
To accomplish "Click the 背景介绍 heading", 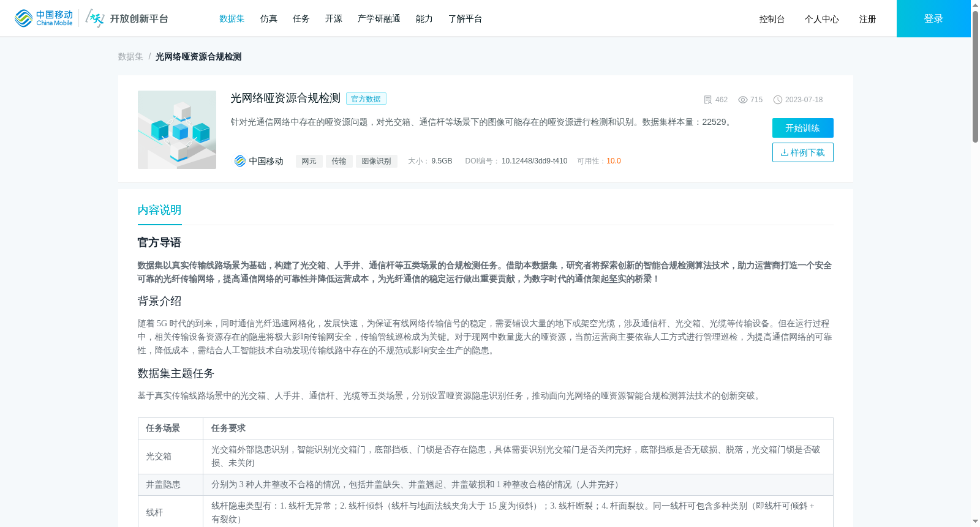I will (159, 301).
